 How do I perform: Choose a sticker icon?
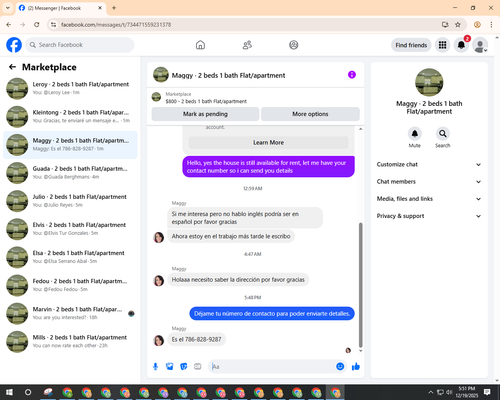point(184,367)
